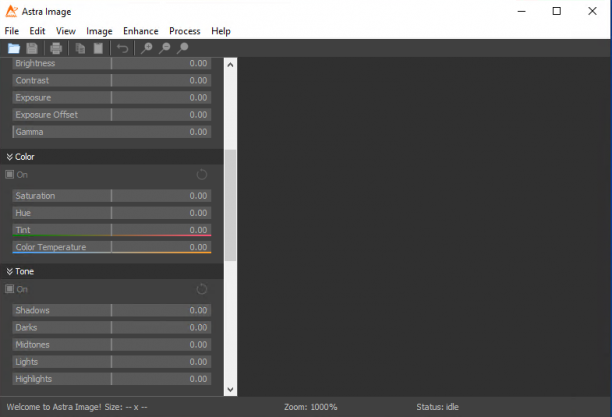Enable the Tone section On checkbox

pos(9,289)
